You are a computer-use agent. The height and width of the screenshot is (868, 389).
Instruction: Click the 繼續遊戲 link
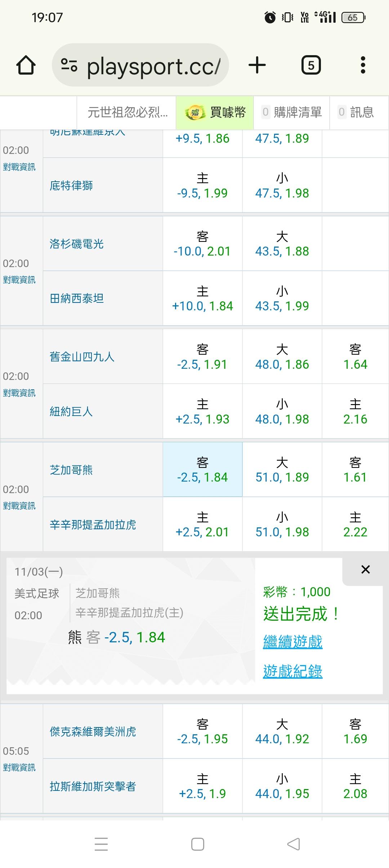click(292, 642)
